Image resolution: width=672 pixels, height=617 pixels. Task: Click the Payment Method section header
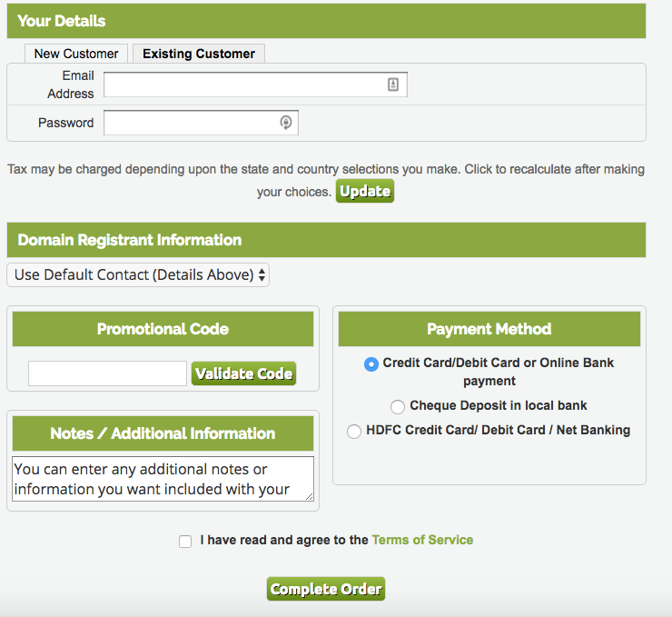489,329
